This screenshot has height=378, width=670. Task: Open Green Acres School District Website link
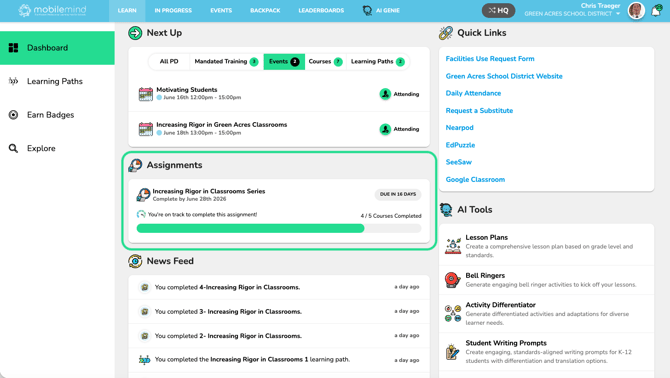click(x=504, y=76)
